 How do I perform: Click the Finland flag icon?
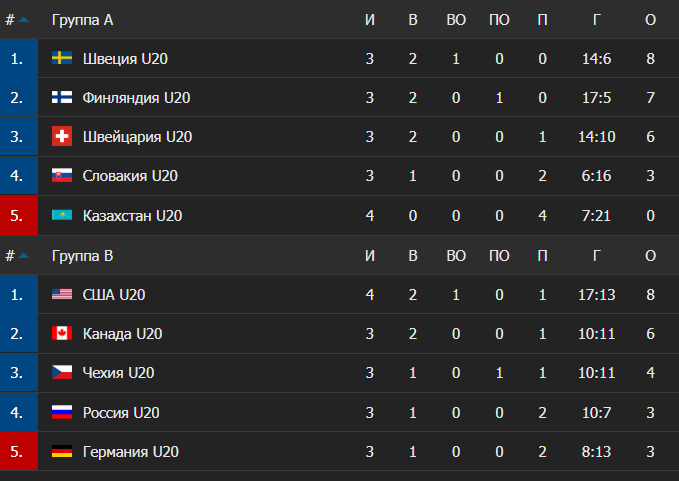click(x=62, y=98)
